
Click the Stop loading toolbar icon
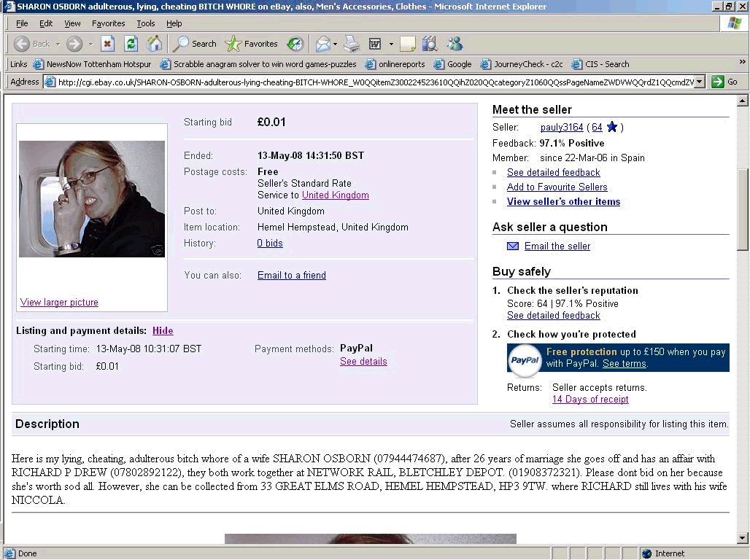(107, 44)
